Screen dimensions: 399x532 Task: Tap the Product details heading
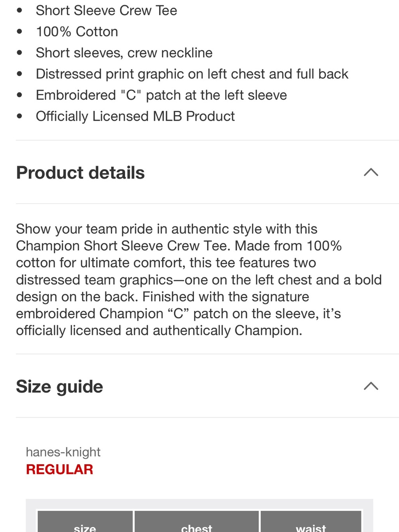(80, 172)
